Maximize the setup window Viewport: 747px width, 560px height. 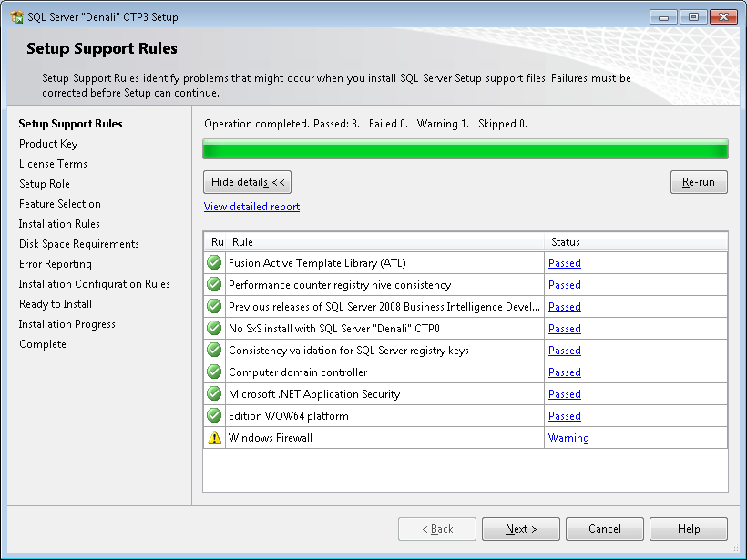pyautogui.click(x=693, y=17)
